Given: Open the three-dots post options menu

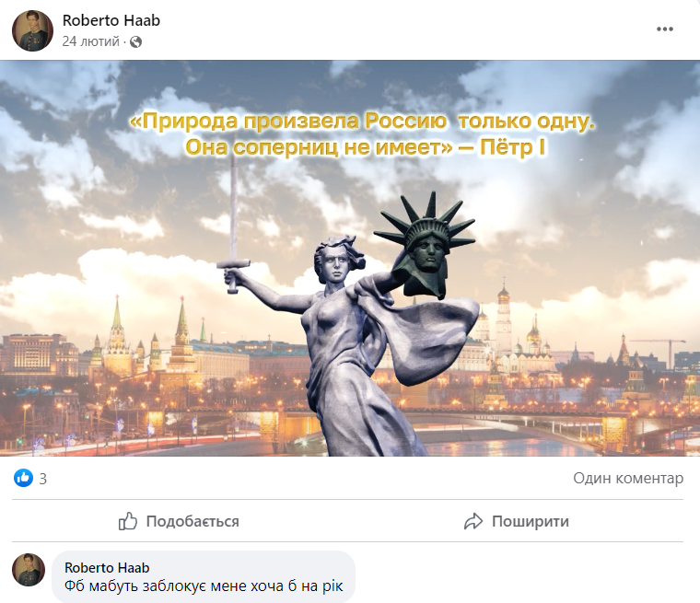Looking at the screenshot, I should pyautogui.click(x=664, y=29).
